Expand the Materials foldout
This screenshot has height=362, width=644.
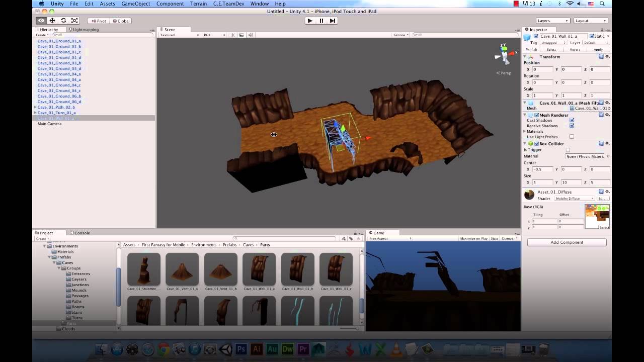coord(525,131)
